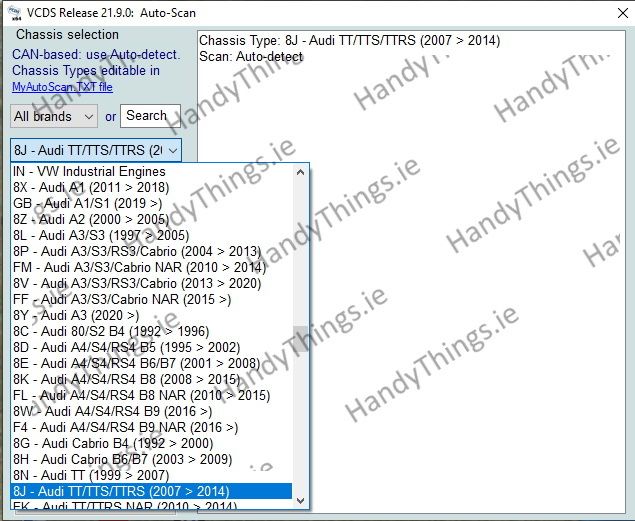The image size is (635, 521).
Task: Click the Chassis Type line in output box
Action: point(349,40)
